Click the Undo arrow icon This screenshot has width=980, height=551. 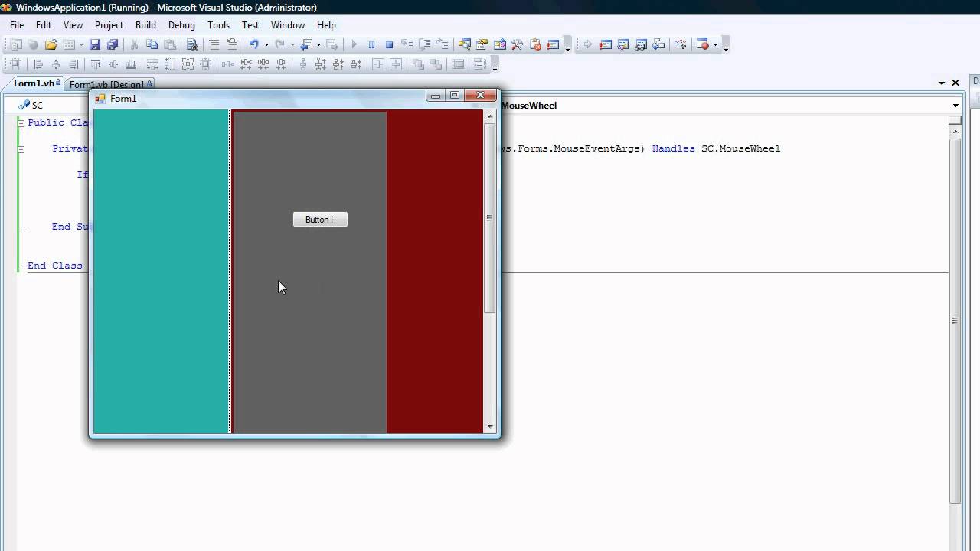coord(253,45)
